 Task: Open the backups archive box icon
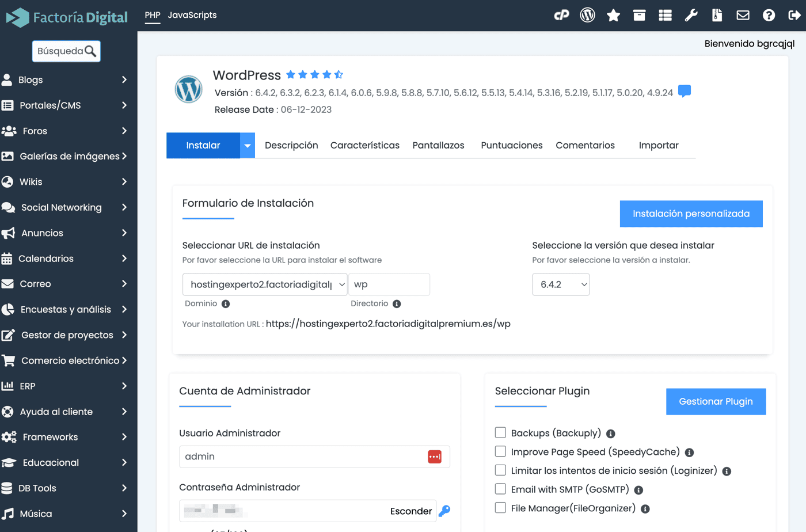(x=639, y=16)
